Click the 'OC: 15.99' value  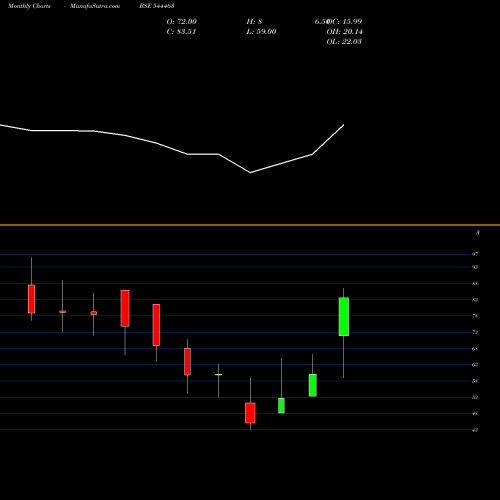pos(345,22)
